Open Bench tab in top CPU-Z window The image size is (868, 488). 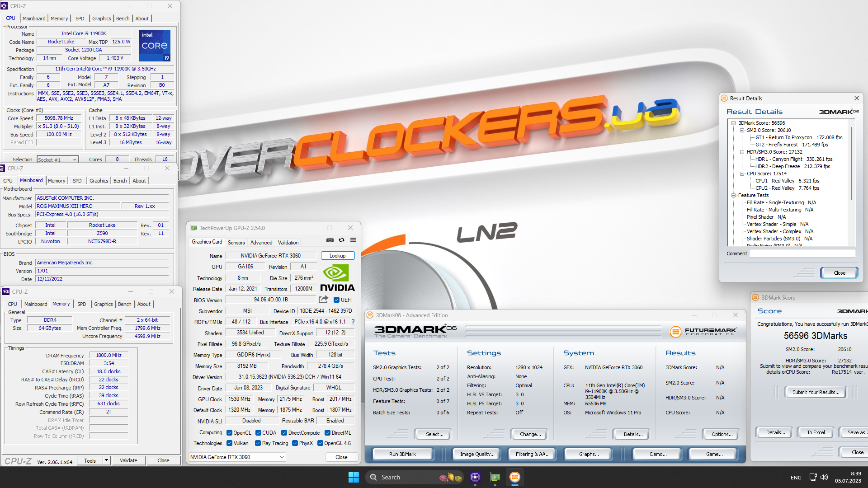123,19
